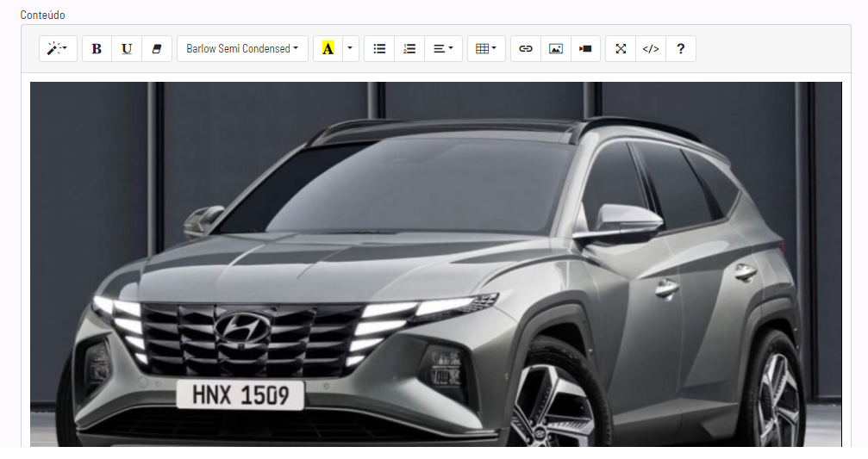Insert an ordered numbered list
The width and height of the screenshot is (868, 459).
(409, 49)
